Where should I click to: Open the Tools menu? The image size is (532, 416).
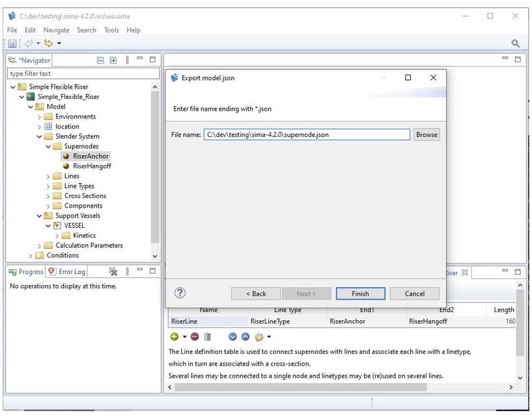[111, 30]
